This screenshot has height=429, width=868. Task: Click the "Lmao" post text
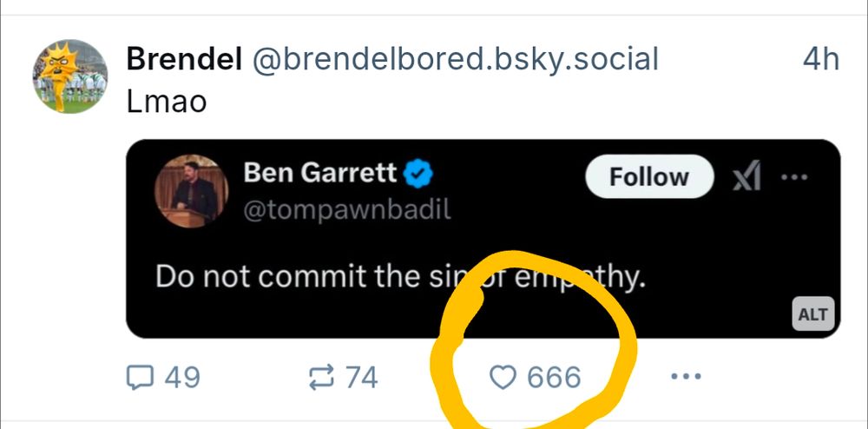pyautogui.click(x=167, y=102)
